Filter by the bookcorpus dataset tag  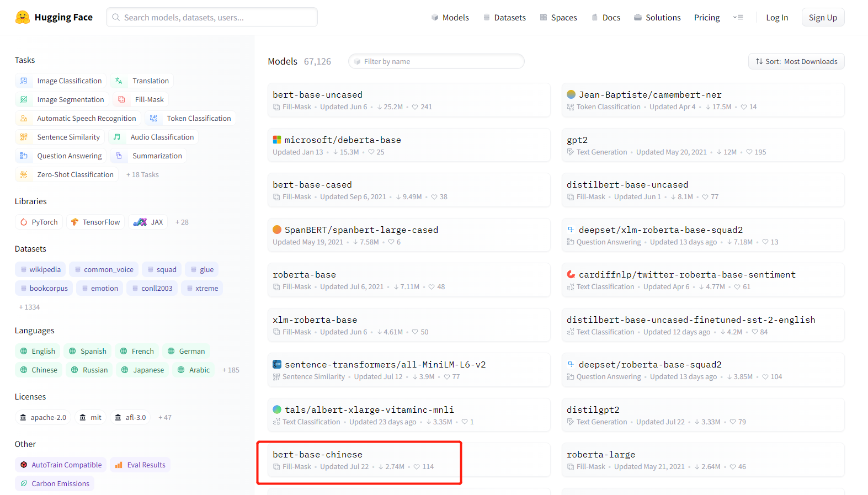pos(44,289)
